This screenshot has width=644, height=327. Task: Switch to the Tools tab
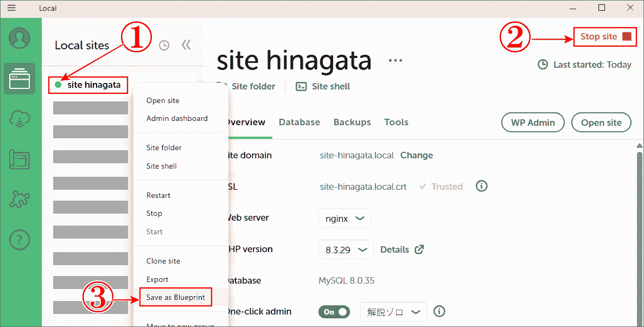pos(397,122)
